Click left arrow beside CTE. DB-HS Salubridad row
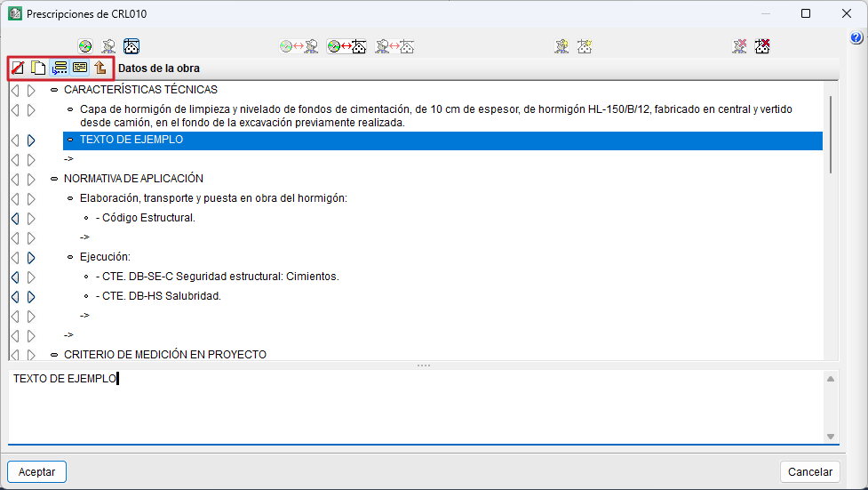The image size is (868, 490). (15, 297)
